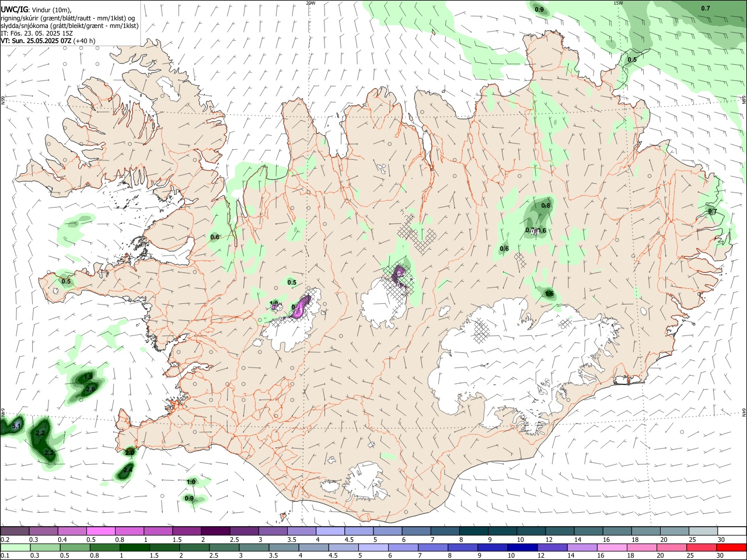The height and width of the screenshot is (560, 747).
Task: Click the pale gray 25 swatch in snow legend
Action: (x=704, y=531)
